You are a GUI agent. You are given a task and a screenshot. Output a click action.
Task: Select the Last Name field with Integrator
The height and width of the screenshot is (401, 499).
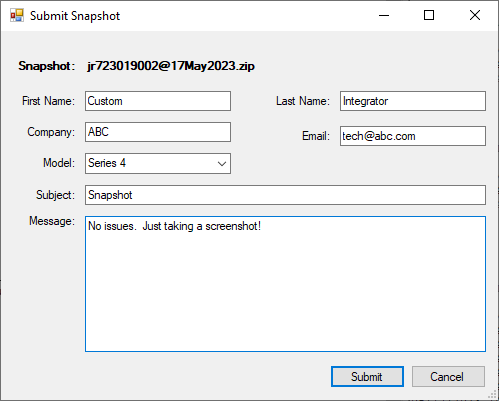413,101
